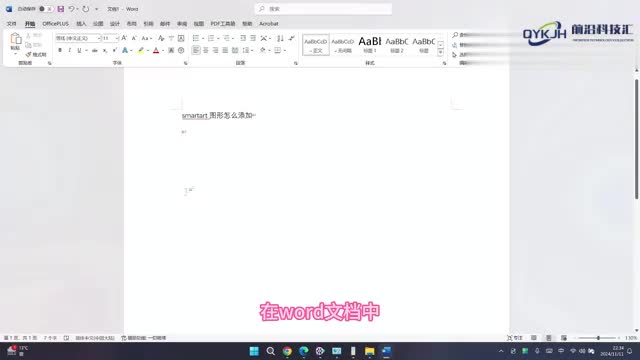Toggle Bold formatting
The height and width of the screenshot is (360, 640).
(60, 50)
